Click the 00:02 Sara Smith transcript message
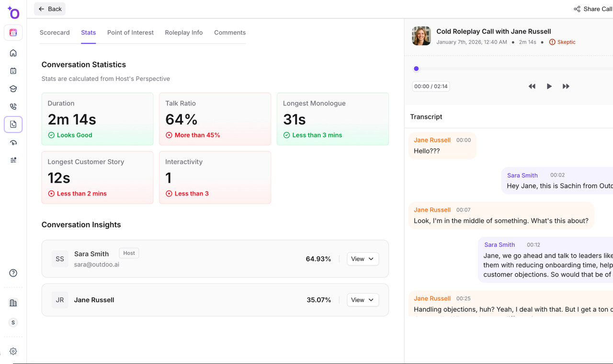The height and width of the screenshot is (364, 613). [x=557, y=181]
